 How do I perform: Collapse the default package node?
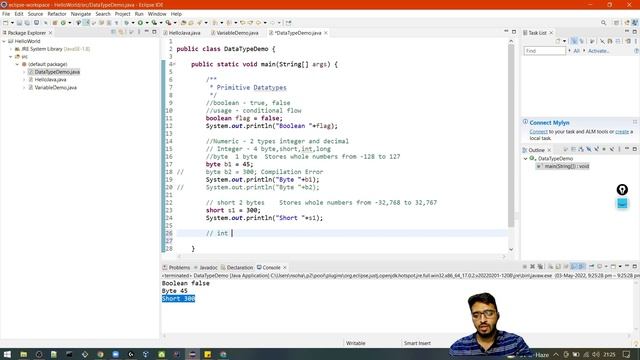pos(18,64)
